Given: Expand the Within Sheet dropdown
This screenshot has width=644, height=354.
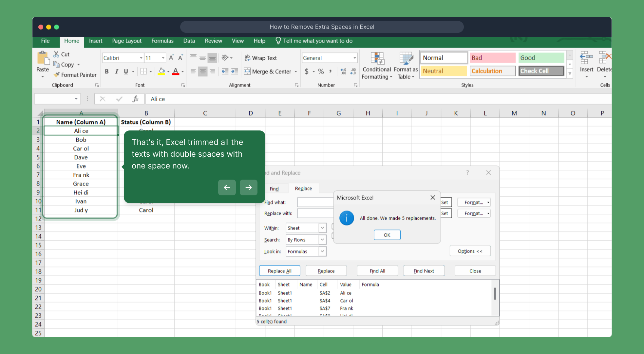Looking at the screenshot, I should [x=322, y=228].
